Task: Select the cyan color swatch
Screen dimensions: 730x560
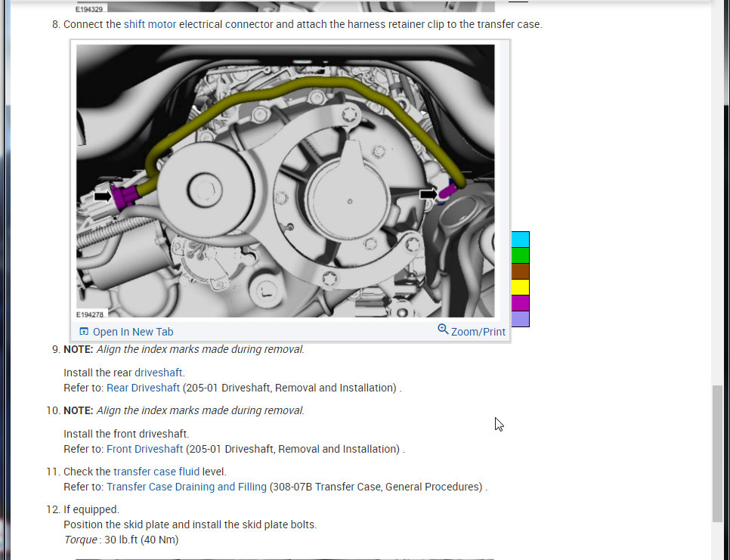Action: click(521, 240)
